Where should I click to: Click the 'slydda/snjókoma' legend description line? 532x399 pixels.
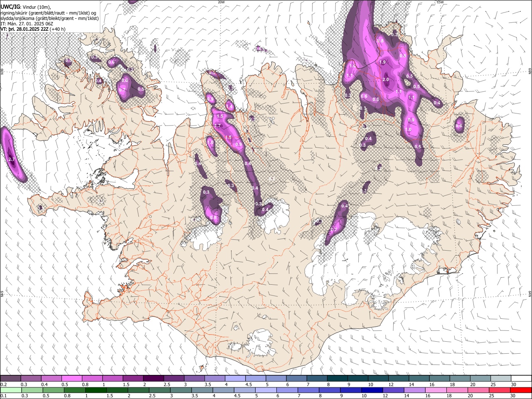[x=49, y=18]
